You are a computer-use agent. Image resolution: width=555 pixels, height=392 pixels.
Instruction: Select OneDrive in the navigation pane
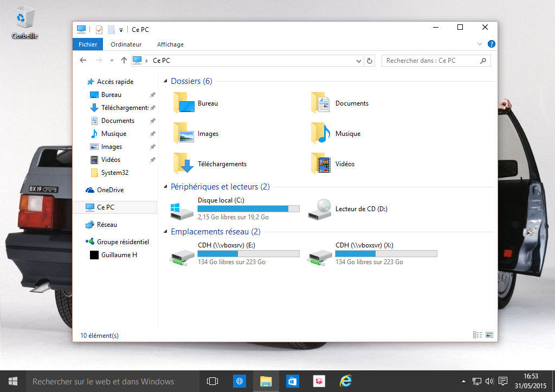[105, 190]
